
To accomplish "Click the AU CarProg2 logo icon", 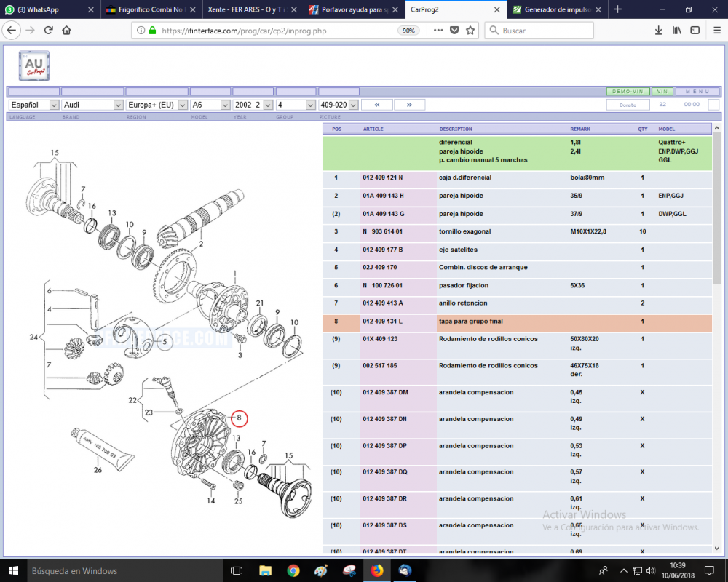I will pyautogui.click(x=34, y=66).
